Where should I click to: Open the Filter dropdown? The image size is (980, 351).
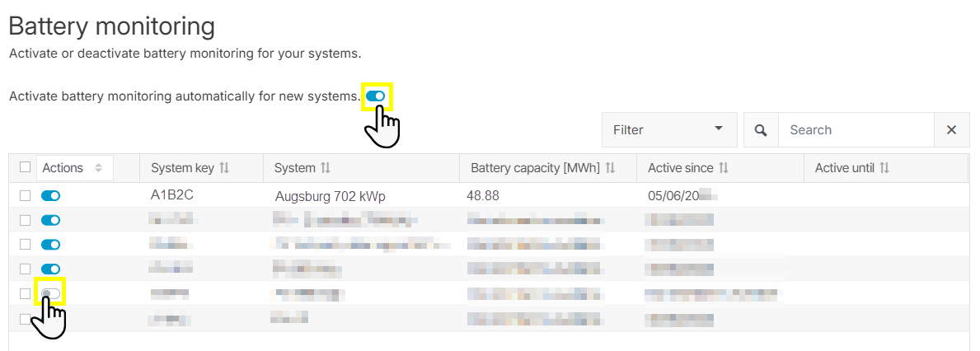[x=668, y=130]
